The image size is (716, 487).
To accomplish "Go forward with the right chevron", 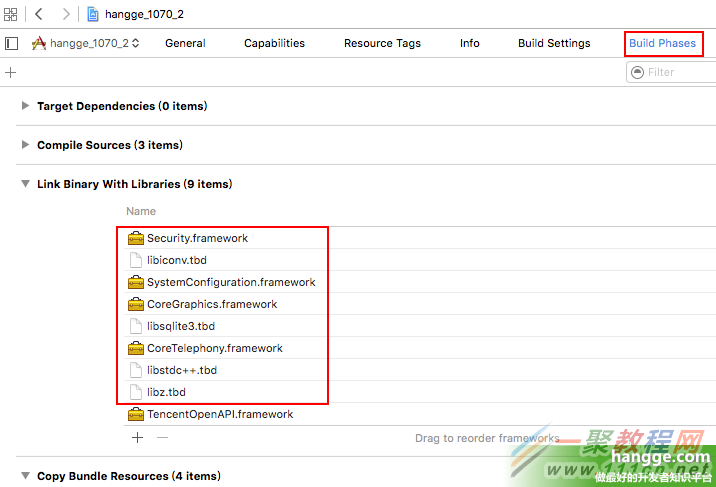I will click(x=66, y=14).
